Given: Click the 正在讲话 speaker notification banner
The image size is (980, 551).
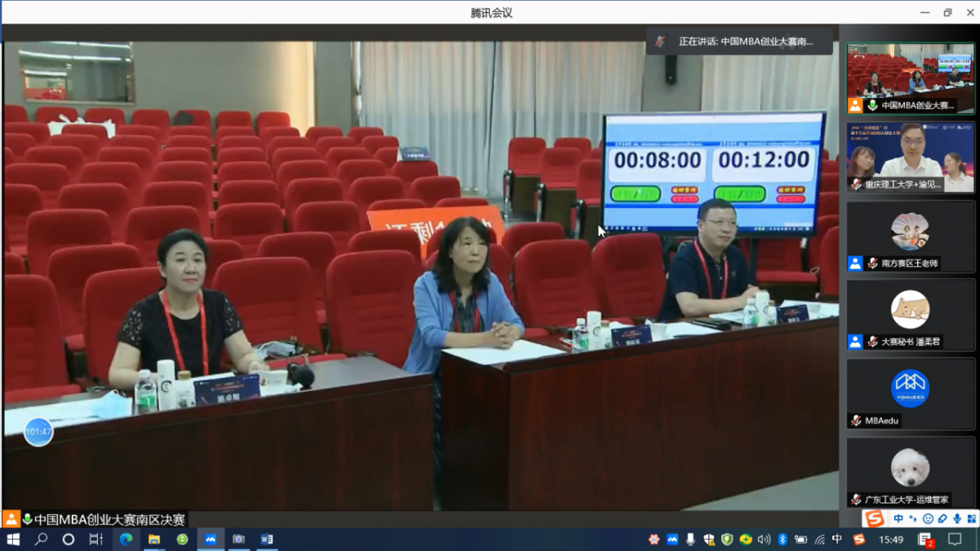Looking at the screenshot, I should tap(739, 42).
